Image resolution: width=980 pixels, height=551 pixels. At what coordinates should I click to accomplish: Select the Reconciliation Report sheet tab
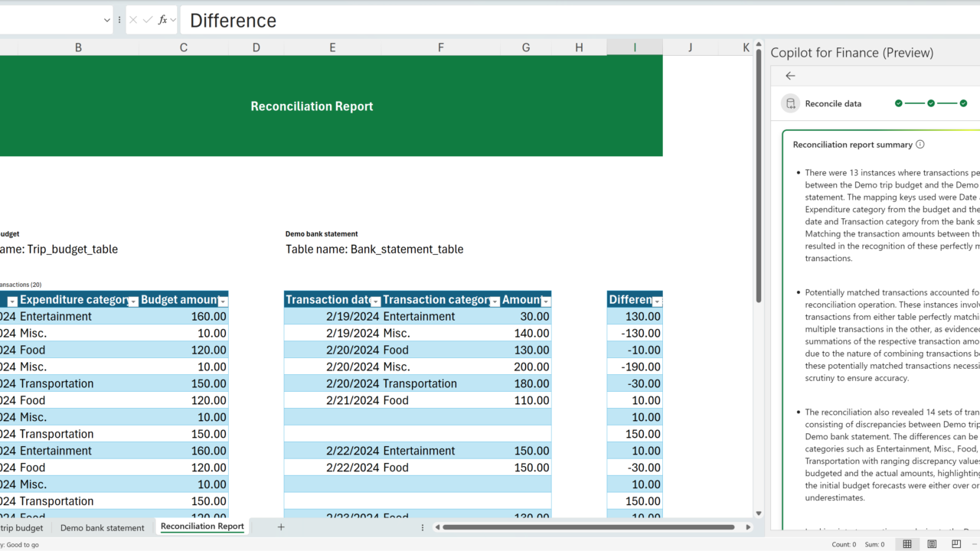[x=202, y=527]
